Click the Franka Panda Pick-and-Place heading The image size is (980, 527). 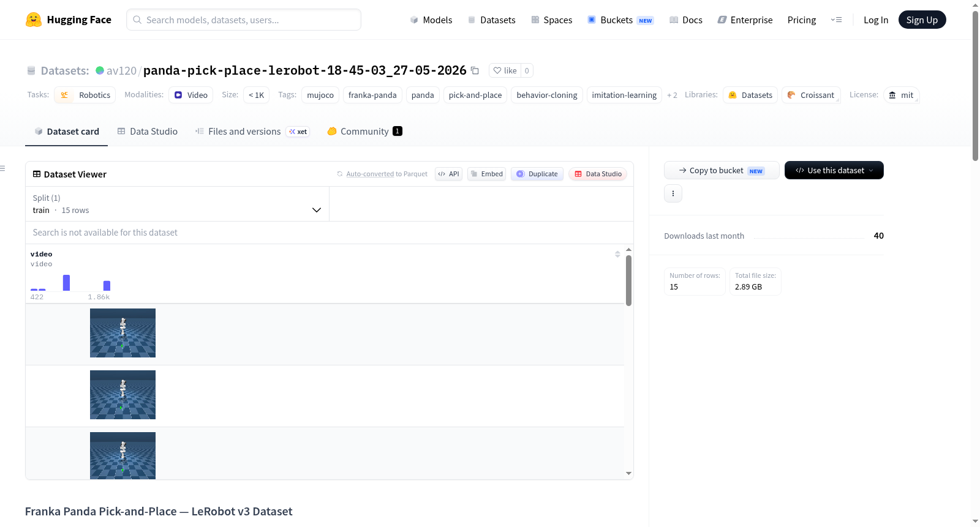159,511
